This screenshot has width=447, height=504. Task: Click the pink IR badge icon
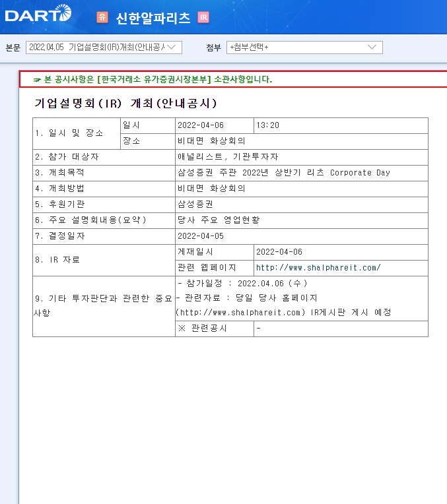point(203,17)
